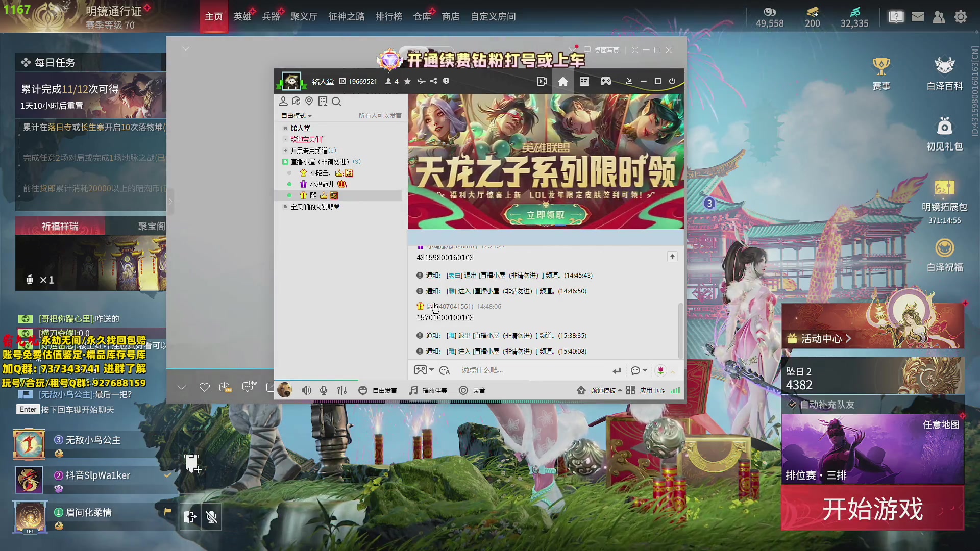The height and width of the screenshot is (551, 980).
Task: Click the chevron at stream window top-left
Action: coord(186,49)
